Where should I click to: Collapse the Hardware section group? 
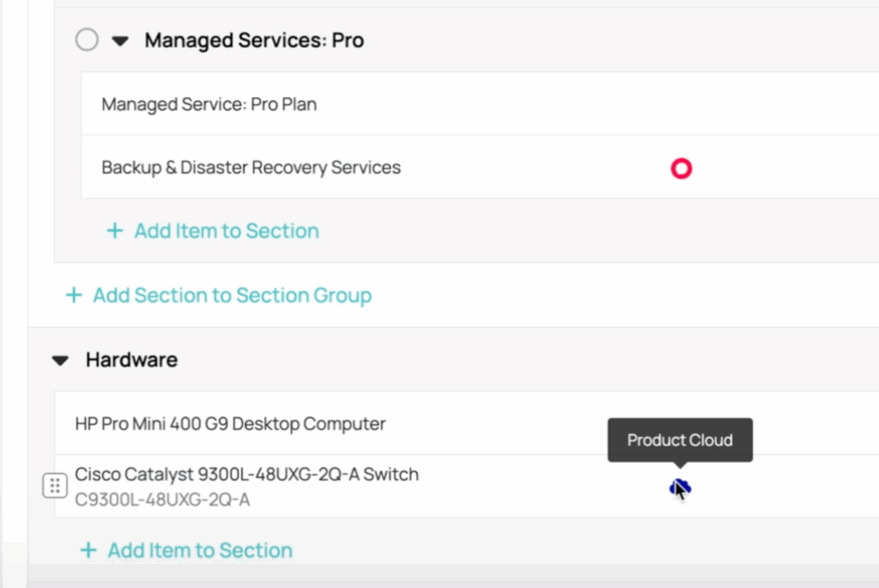pyautogui.click(x=59, y=361)
